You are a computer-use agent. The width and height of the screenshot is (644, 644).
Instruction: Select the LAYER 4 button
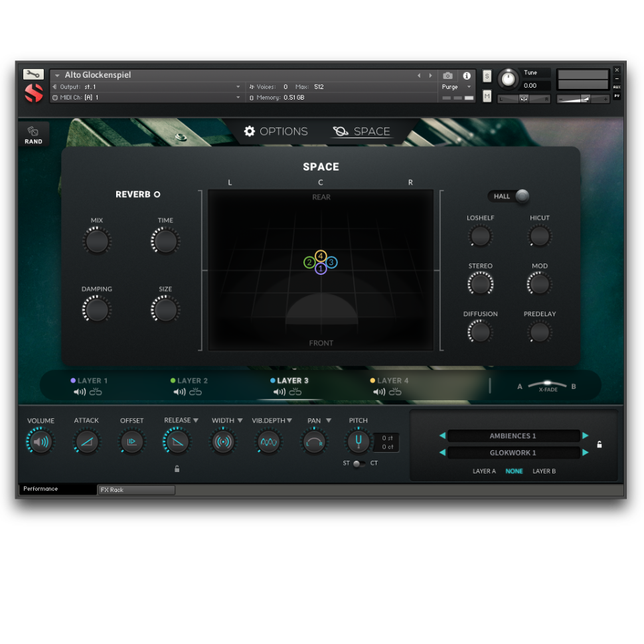(390, 381)
